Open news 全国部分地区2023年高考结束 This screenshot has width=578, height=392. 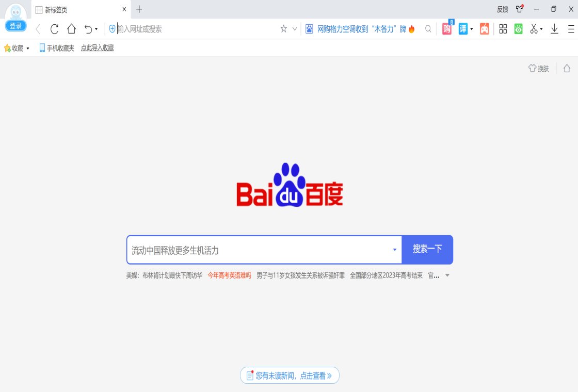tap(387, 275)
